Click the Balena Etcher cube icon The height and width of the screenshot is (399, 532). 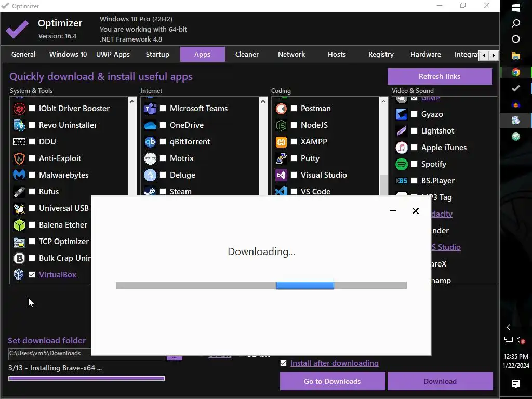pos(19,225)
